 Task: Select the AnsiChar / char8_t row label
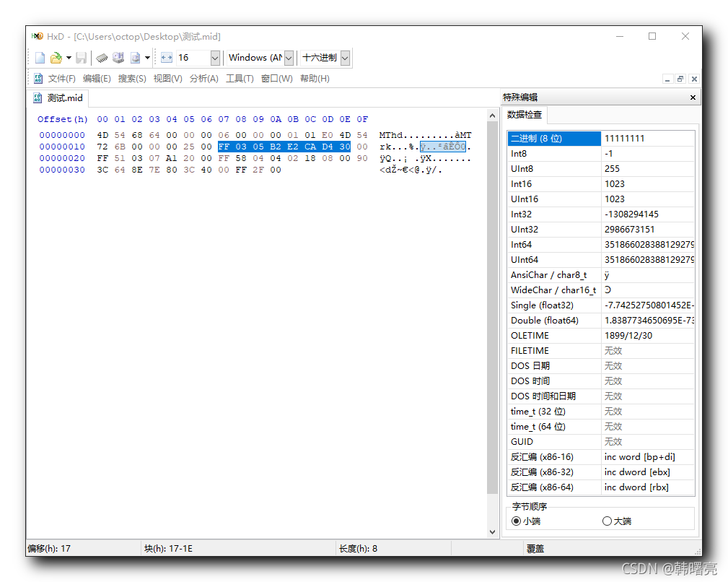point(549,275)
